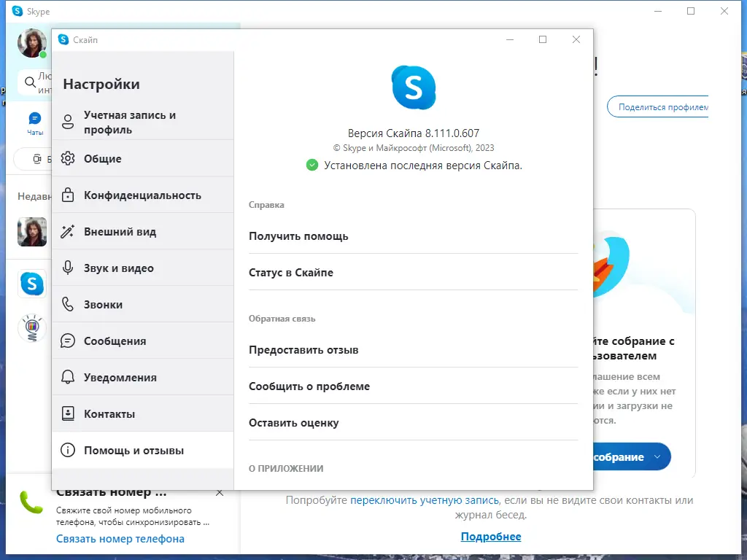Open the recent chat with the portrait avatar
Image resolution: width=747 pixels, height=560 pixels.
pyautogui.click(x=32, y=232)
